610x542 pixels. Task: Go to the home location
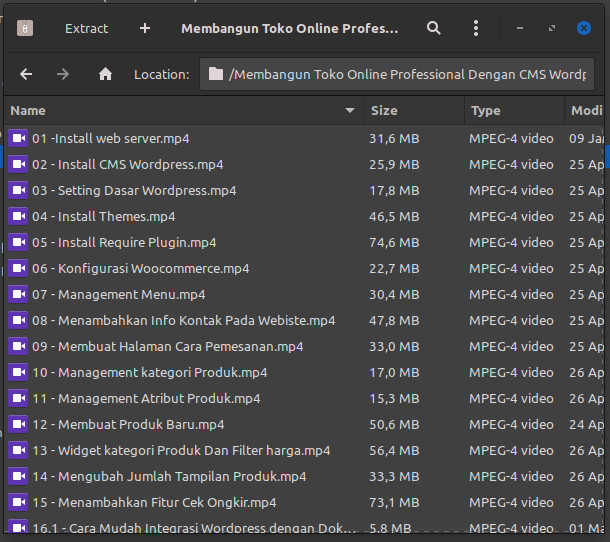click(105, 74)
